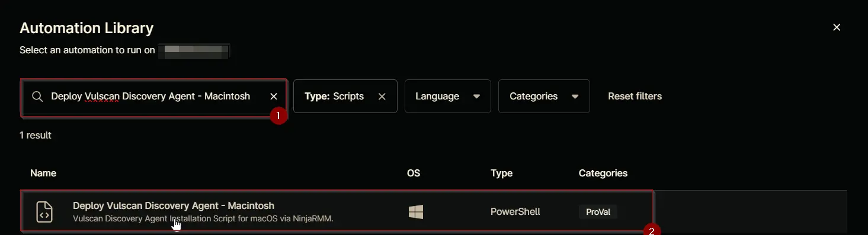Sort by the Name column header
Screen dimensions: 868x235
click(43, 173)
